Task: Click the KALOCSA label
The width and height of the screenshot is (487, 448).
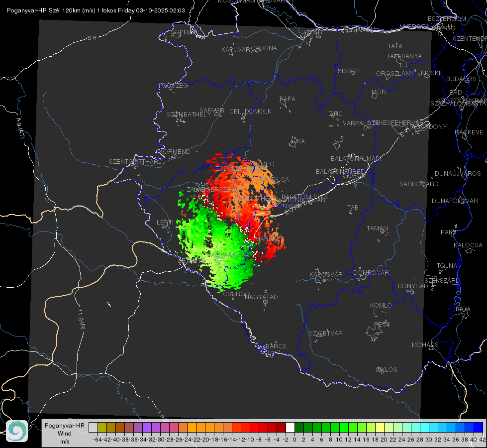Action: (468, 245)
